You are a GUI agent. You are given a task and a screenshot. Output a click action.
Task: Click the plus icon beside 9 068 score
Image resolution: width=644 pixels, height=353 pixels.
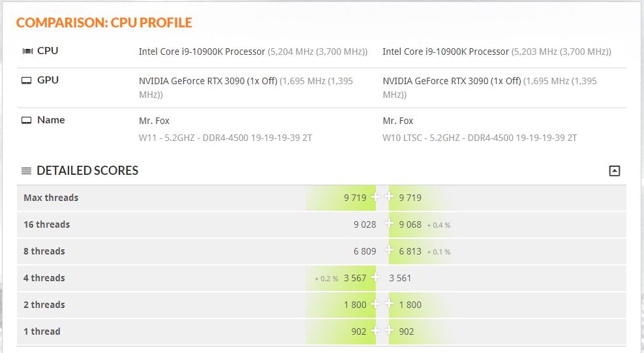coord(390,224)
